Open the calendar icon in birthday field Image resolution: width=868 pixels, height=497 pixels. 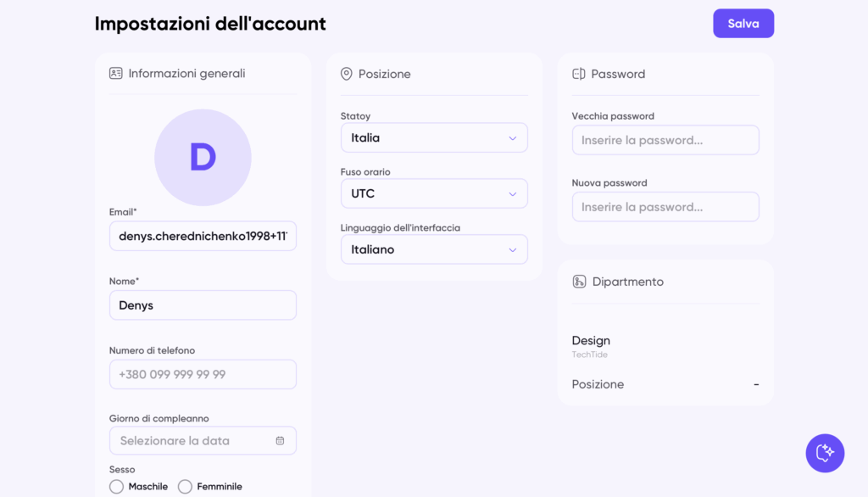tap(280, 441)
